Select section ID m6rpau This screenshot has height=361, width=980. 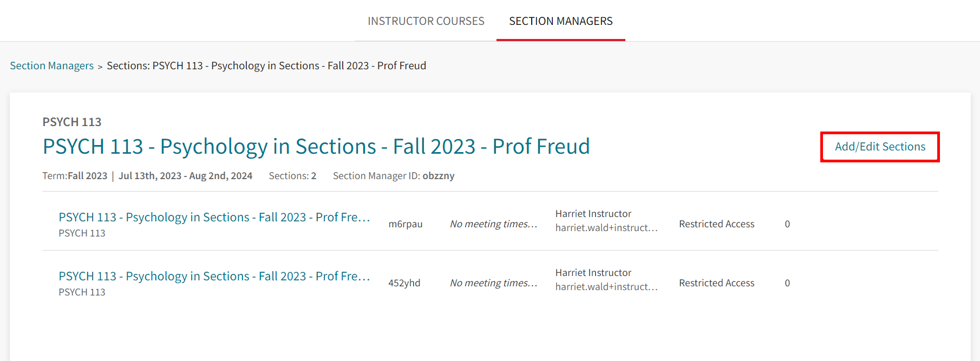coord(406,224)
